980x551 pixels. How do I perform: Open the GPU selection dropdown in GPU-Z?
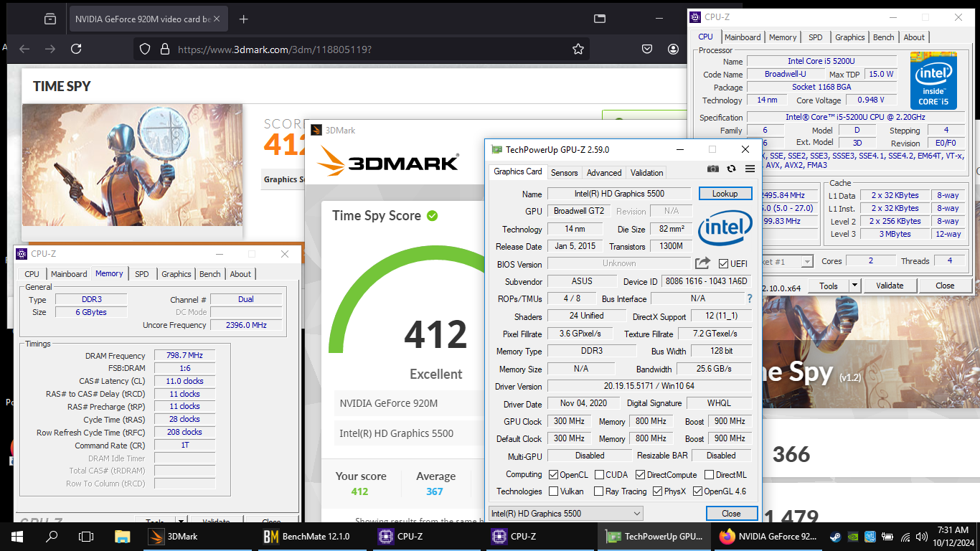565,513
